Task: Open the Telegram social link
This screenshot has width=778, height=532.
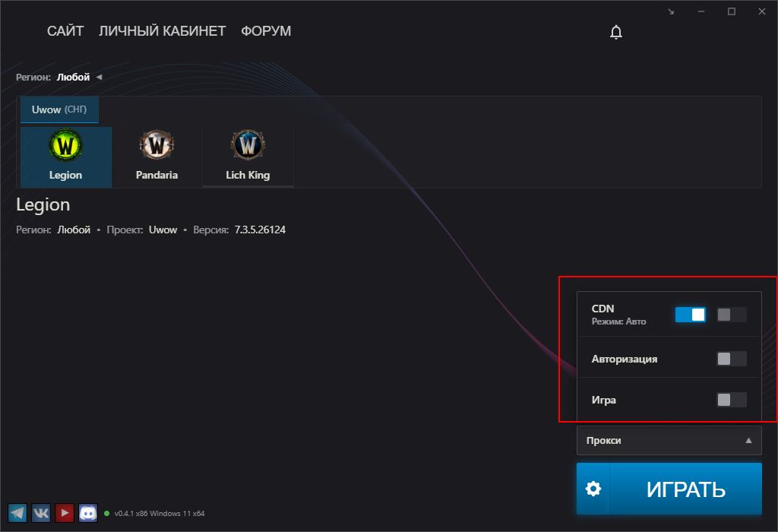Action: 17,513
